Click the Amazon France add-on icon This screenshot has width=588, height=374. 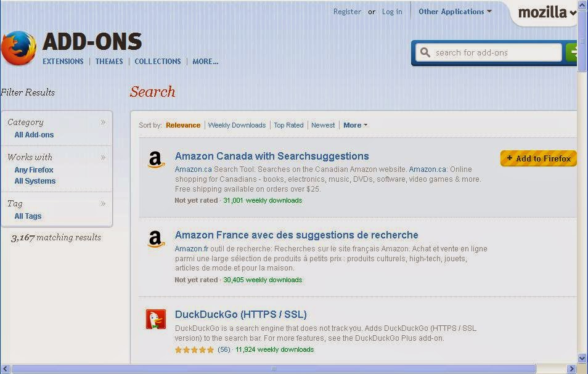point(156,238)
